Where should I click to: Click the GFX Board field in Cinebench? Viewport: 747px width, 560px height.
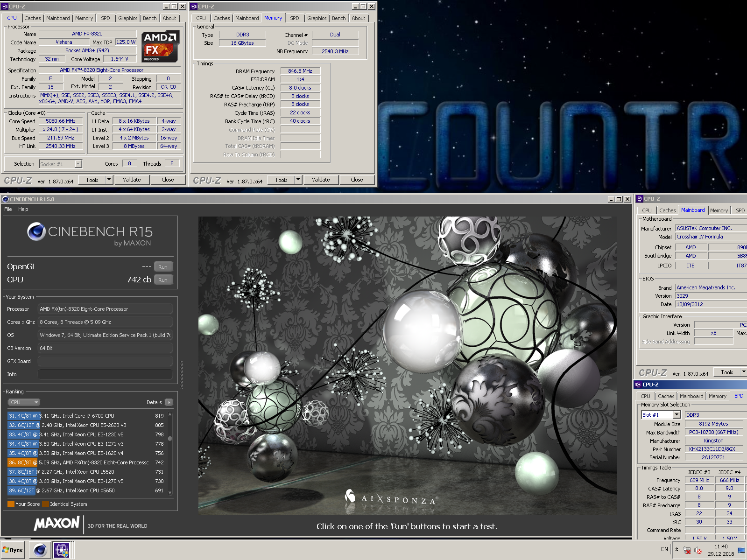[106, 361]
